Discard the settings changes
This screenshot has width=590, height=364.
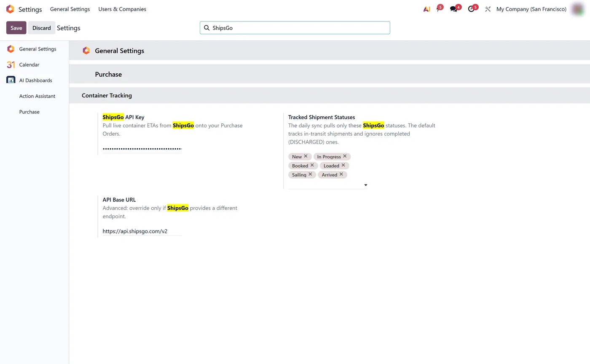pos(42,28)
